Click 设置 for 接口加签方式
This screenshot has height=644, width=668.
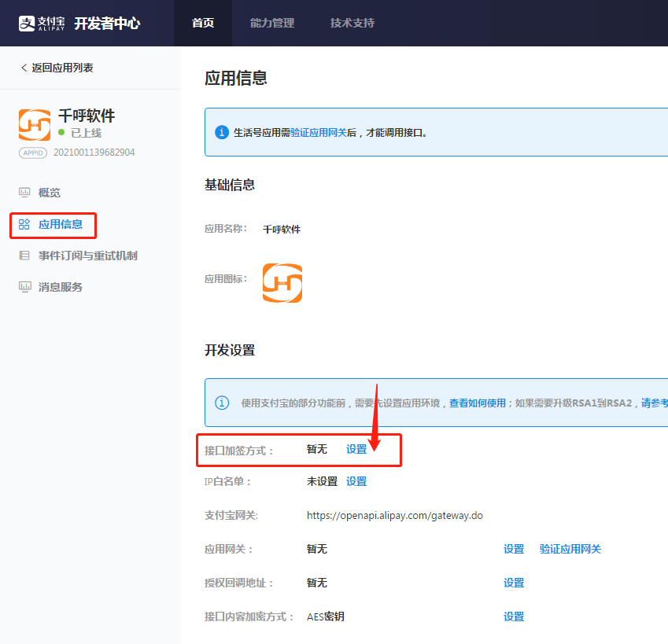click(x=356, y=450)
